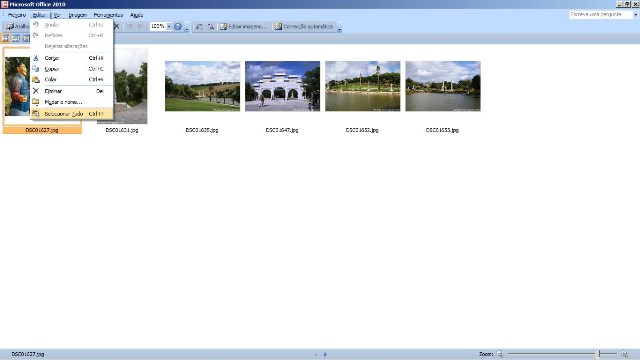Click the Editar imagens button
Viewport: 640px width, 360px height.
243,26
